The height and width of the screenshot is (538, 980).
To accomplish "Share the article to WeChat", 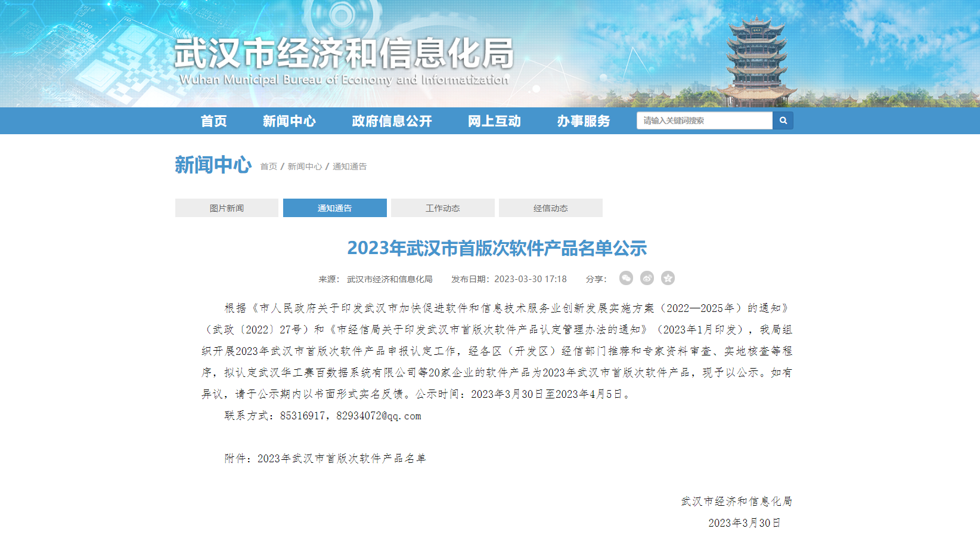I will (625, 278).
